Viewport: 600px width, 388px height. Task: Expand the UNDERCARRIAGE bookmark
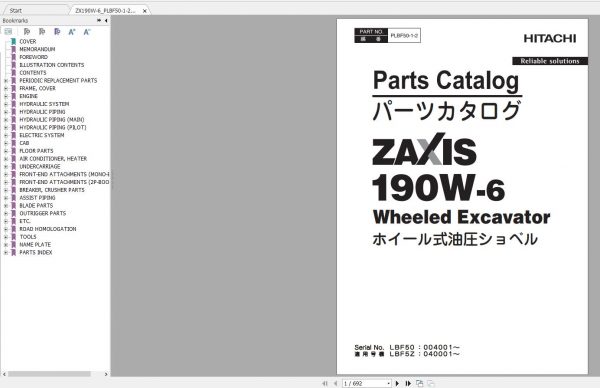click(6, 166)
